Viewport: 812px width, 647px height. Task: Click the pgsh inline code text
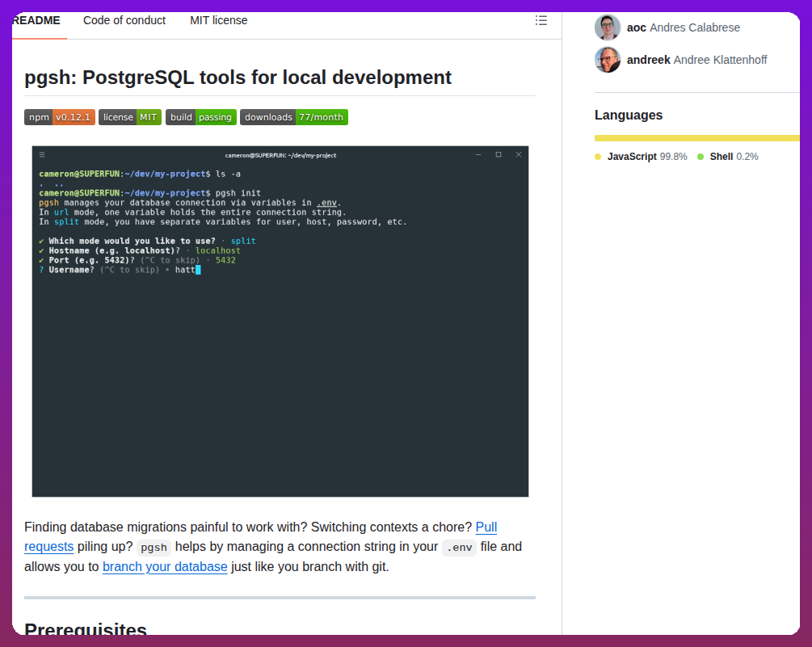click(154, 547)
